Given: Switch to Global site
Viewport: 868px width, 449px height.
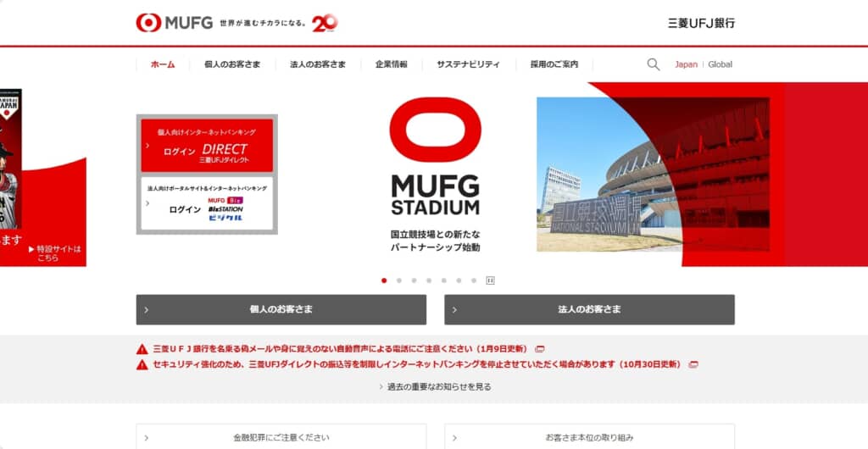Looking at the screenshot, I should 721,64.
